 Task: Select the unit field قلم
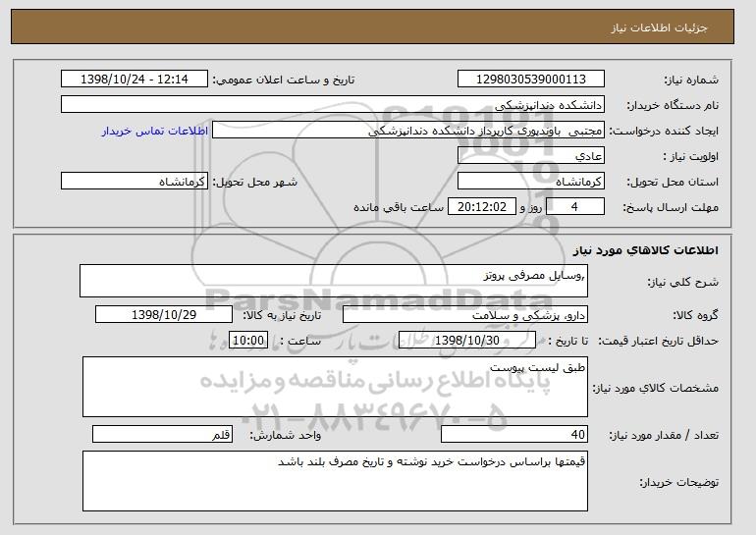[162, 434]
